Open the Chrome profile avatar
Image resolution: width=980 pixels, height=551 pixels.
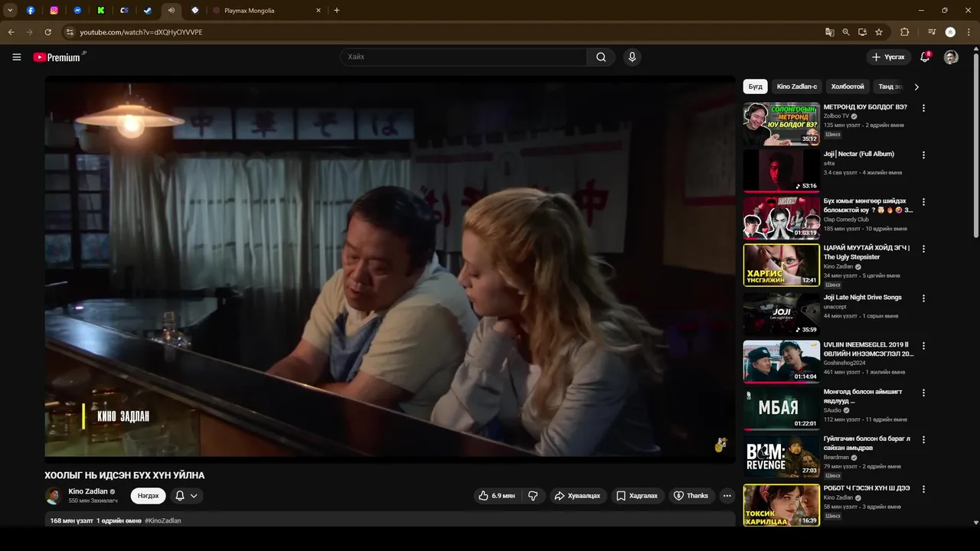pos(950,32)
